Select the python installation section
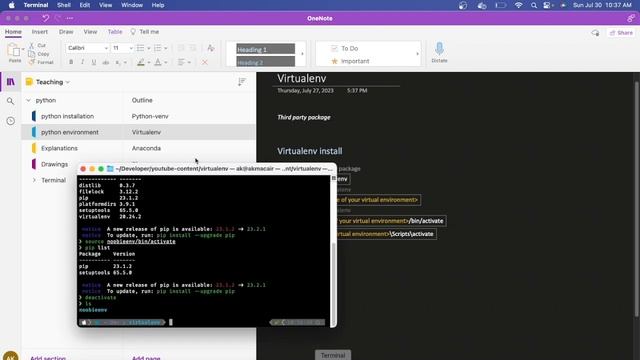The height and width of the screenshot is (360, 640). point(72,116)
